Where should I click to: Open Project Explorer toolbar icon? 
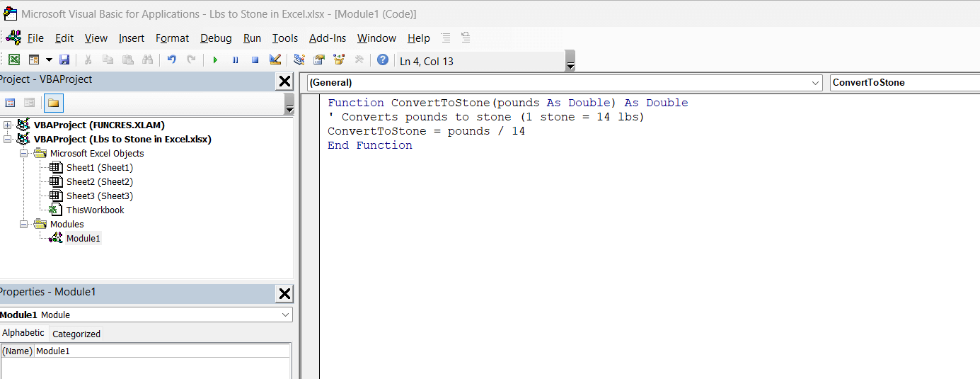pos(299,60)
